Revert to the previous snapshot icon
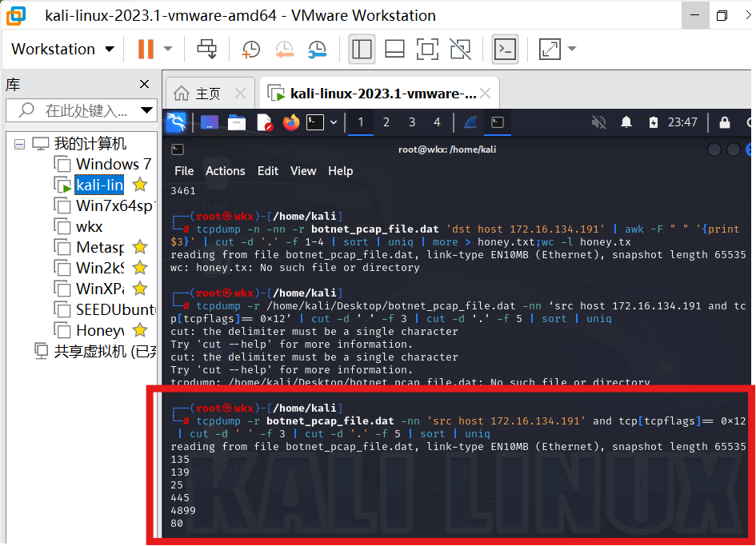This screenshot has height=546, width=756. [285, 49]
